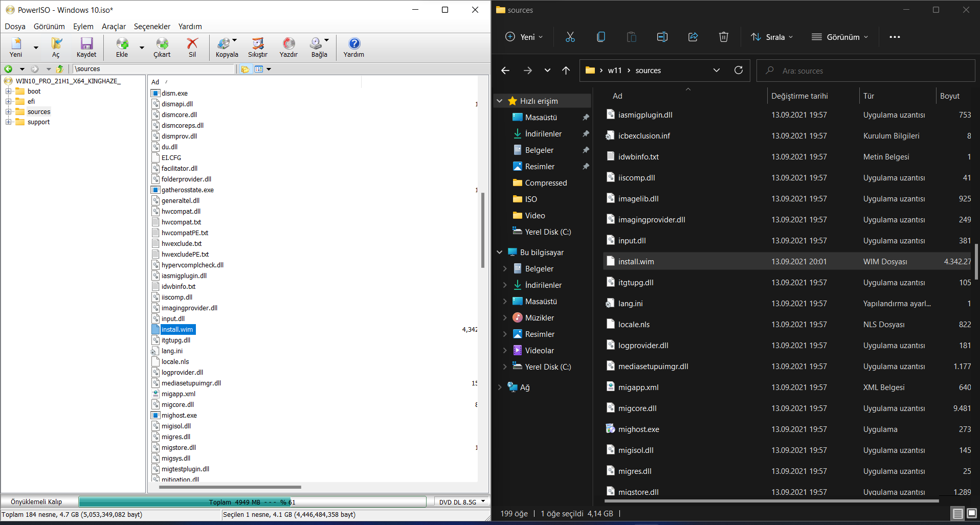Screen dimensions: 980x525
Task: Click the Copy icon in Explorer toolbar
Action: coord(601,37)
